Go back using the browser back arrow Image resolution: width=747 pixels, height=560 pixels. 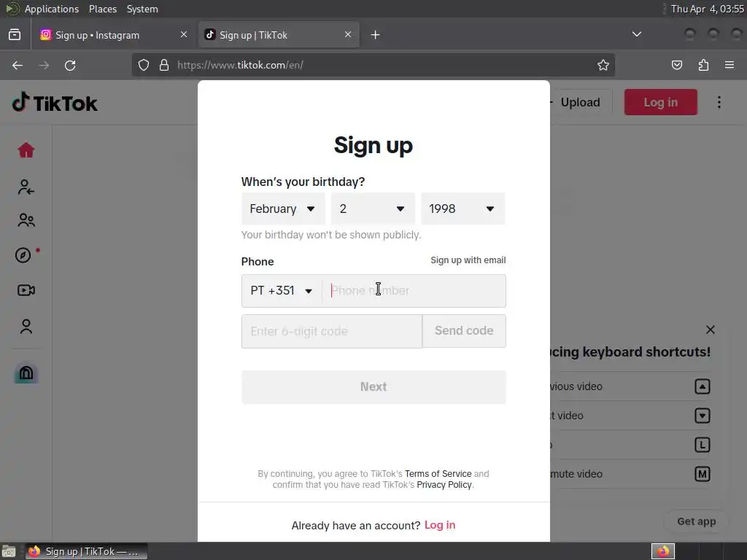pos(18,65)
